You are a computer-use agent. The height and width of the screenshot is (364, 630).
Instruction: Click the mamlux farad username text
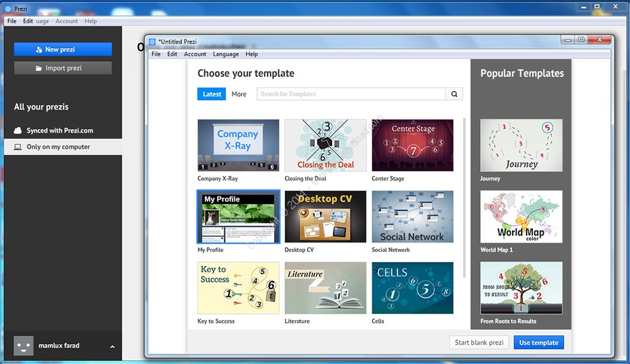(59, 346)
